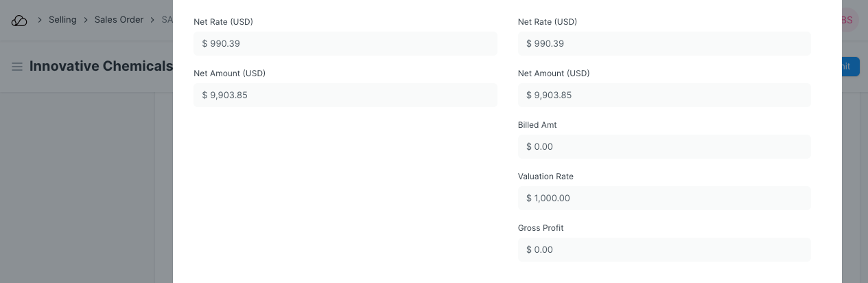This screenshot has width=868, height=283.
Task: Click the left-column Net Amount (USD) field
Action: point(345,95)
